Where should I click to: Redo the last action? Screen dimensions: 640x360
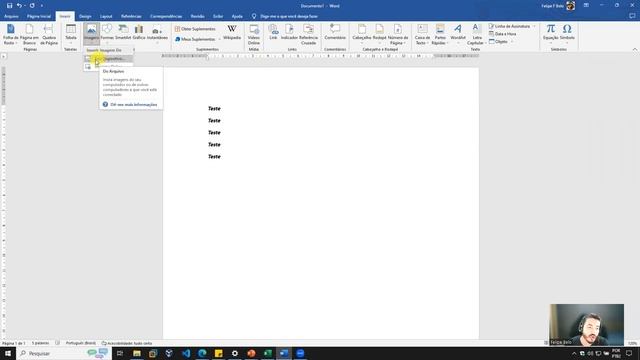coord(32,6)
